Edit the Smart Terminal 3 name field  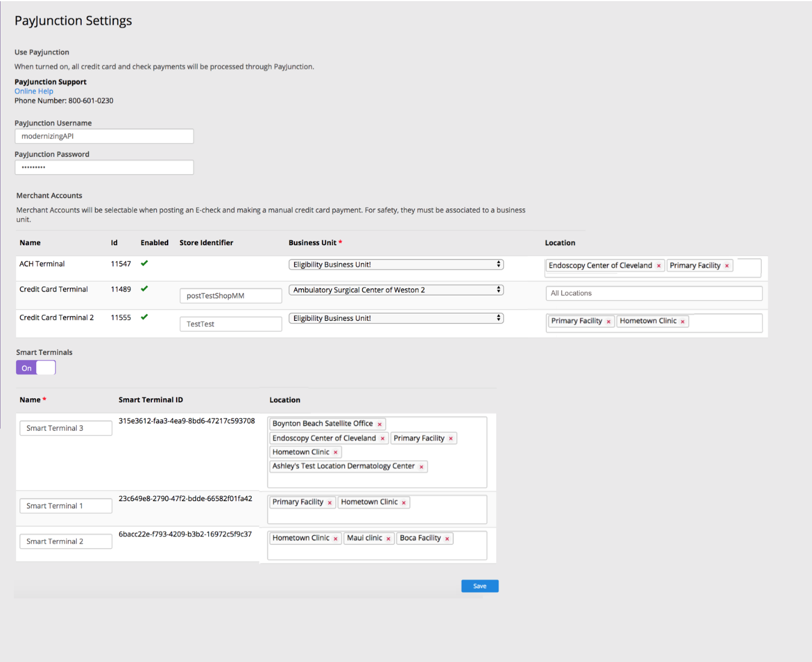pyautogui.click(x=66, y=428)
